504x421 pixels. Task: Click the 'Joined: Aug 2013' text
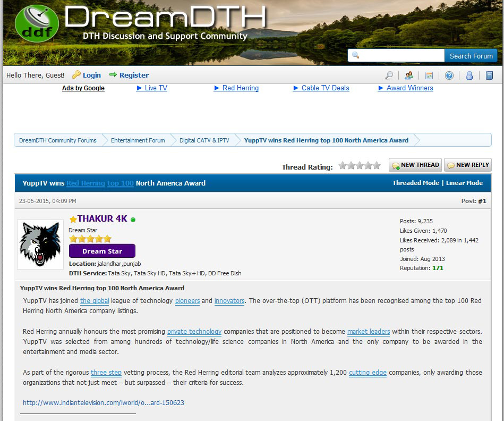tap(422, 259)
